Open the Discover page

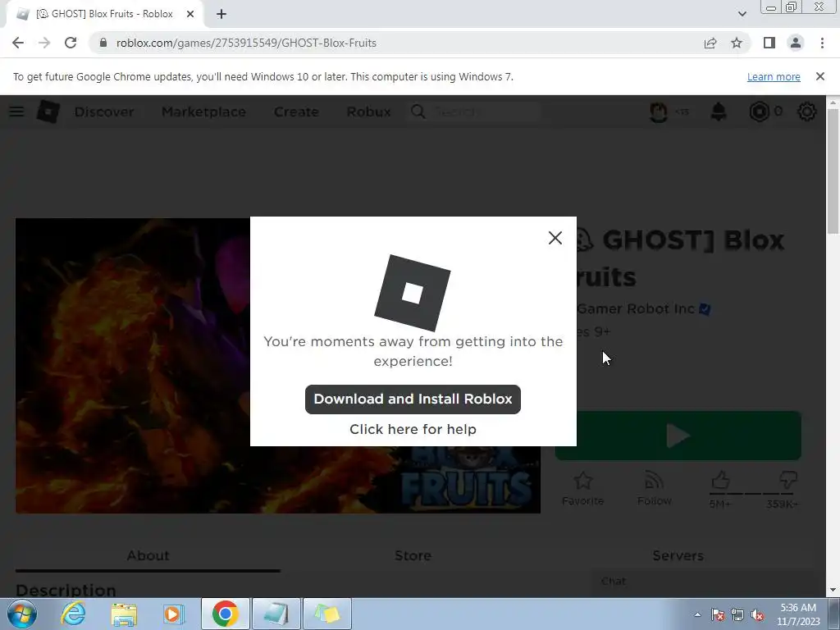pos(104,112)
